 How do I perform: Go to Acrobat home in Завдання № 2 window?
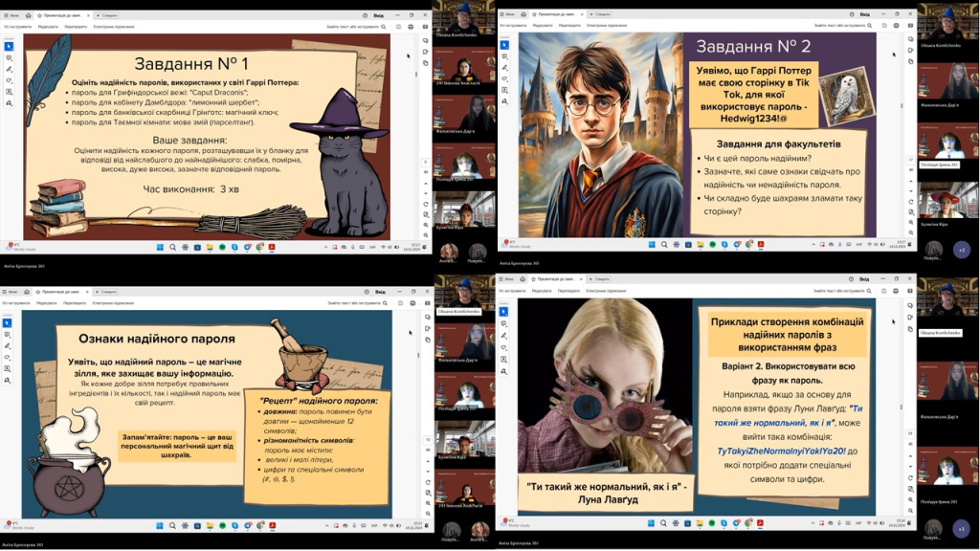(x=523, y=13)
